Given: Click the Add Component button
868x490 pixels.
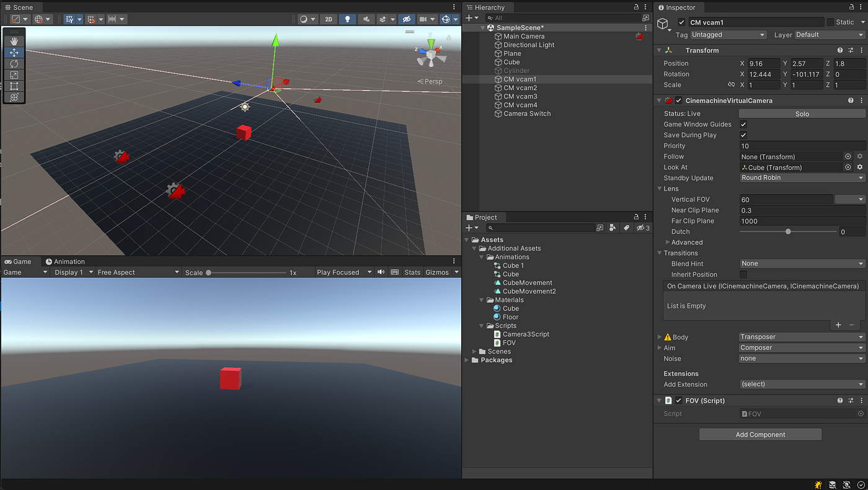Looking at the screenshot, I should pos(760,435).
